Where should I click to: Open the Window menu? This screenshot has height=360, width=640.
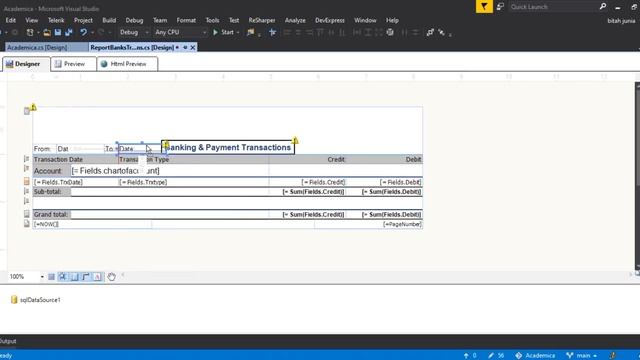click(365, 20)
